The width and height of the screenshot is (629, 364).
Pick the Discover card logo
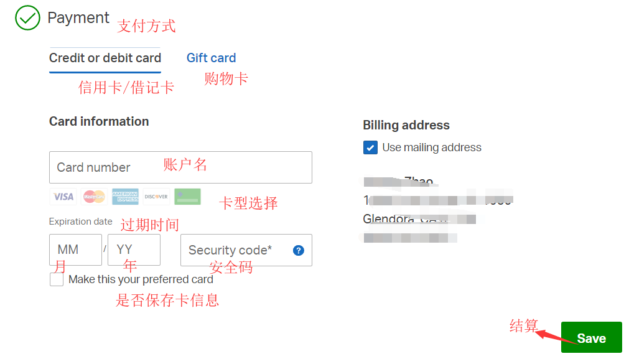156,197
